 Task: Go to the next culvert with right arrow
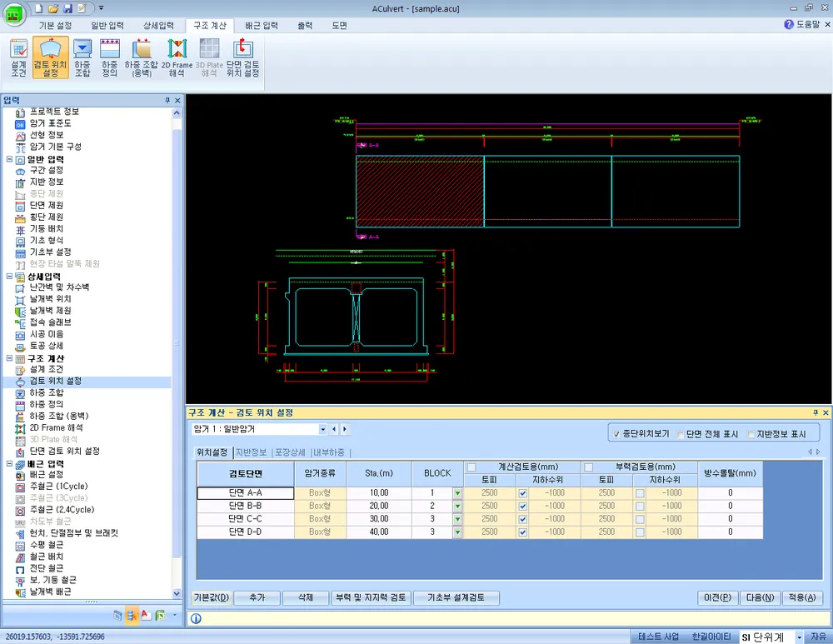coord(344,429)
